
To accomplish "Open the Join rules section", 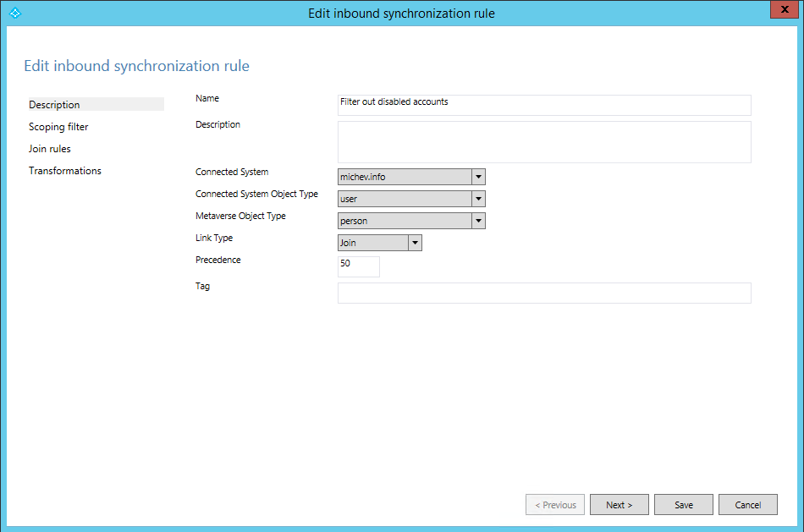I will [x=48, y=148].
